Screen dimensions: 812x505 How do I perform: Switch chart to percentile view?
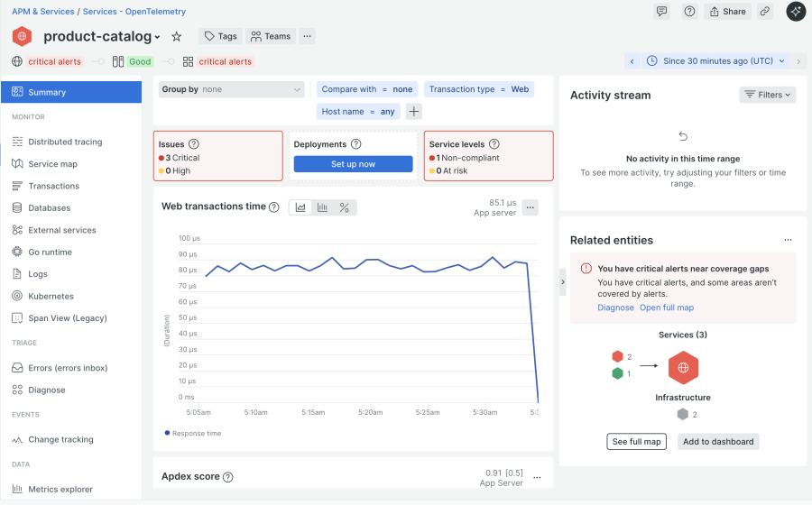(x=345, y=207)
